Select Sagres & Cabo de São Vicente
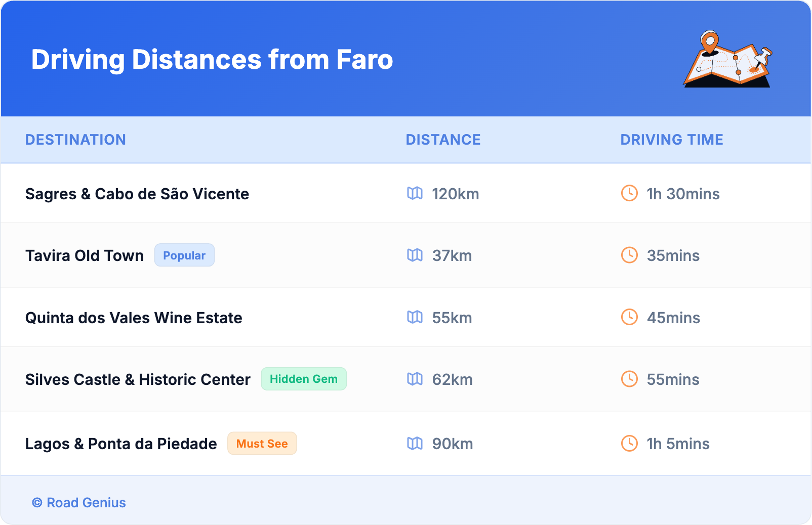Screen dimensions: 812x525 pyautogui.click(x=137, y=194)
